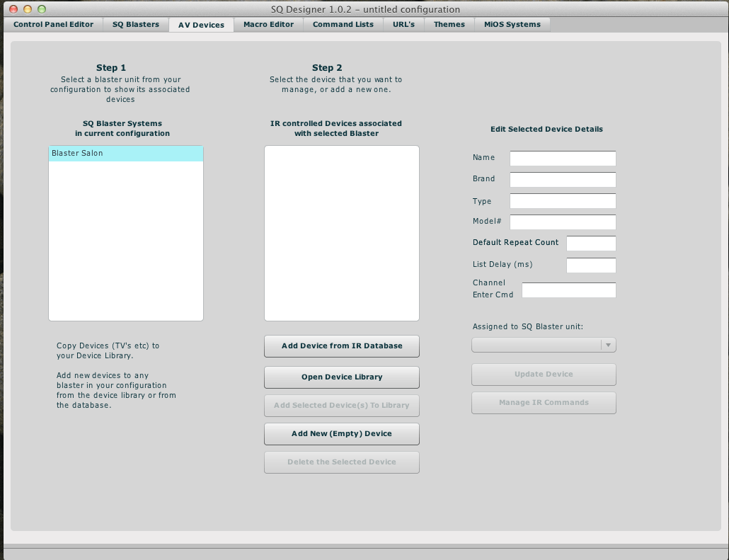This screenshot has width=729, height=560.
Task: Open the Themes tab
Action: 449,25
